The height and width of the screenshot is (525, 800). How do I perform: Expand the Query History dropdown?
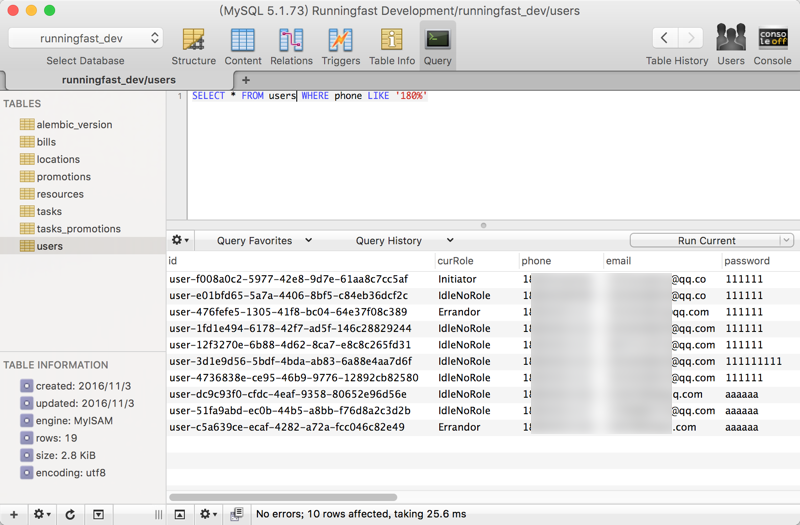point(404,240)
